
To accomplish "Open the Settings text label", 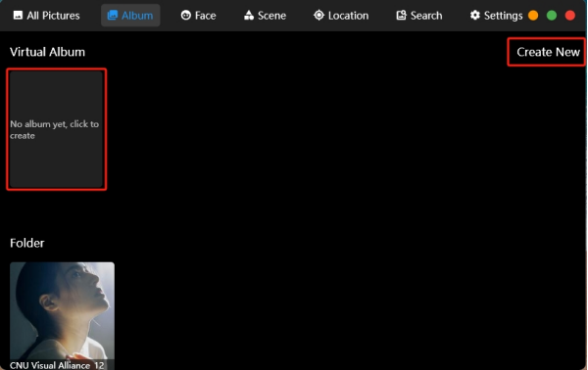I will (504, 16).
